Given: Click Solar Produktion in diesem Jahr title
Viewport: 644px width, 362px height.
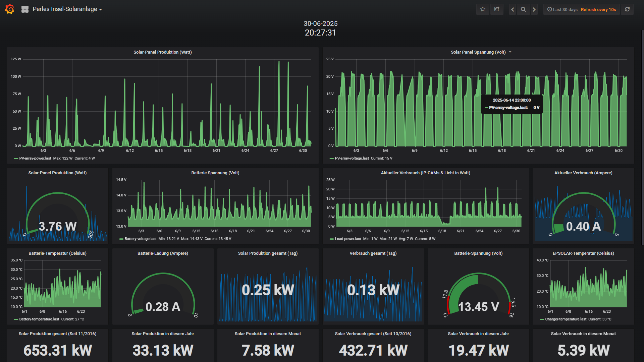Looking at the screenshot, I should coord(163,334).
